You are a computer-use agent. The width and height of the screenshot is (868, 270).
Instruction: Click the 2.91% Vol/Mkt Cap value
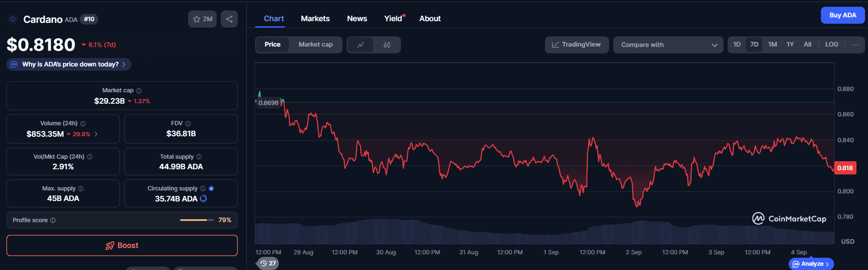63,167
